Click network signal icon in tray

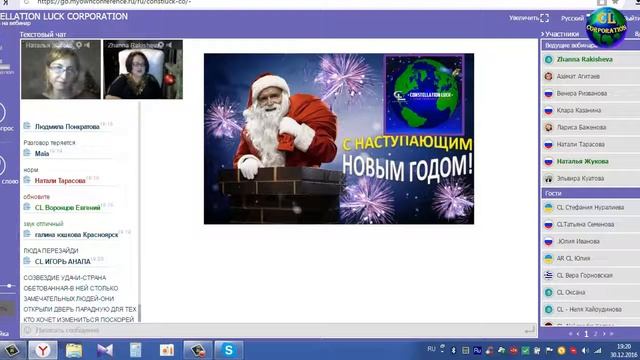598,350
